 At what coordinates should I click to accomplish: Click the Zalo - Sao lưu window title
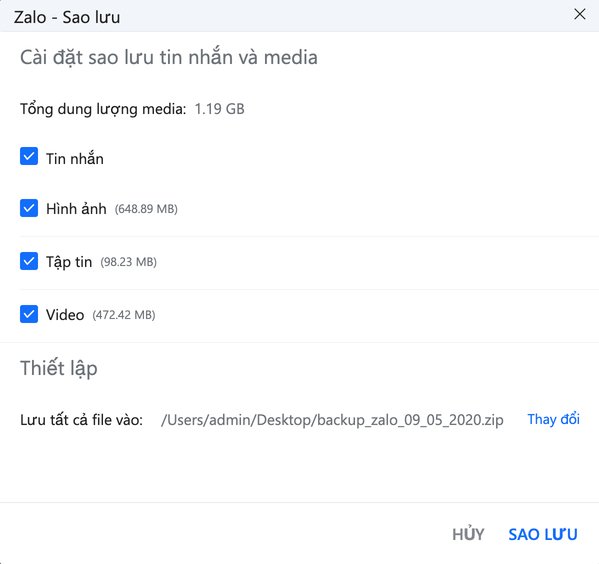point(67,17)
